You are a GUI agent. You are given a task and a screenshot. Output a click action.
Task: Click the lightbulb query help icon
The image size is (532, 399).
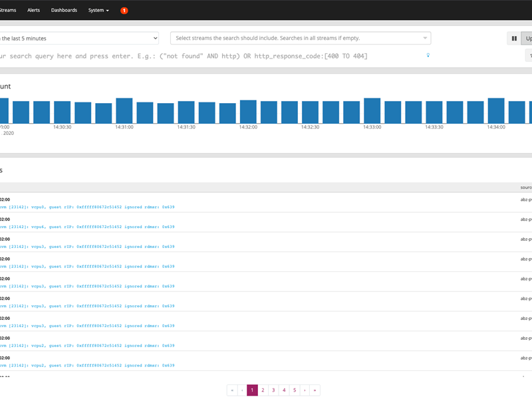428,56
